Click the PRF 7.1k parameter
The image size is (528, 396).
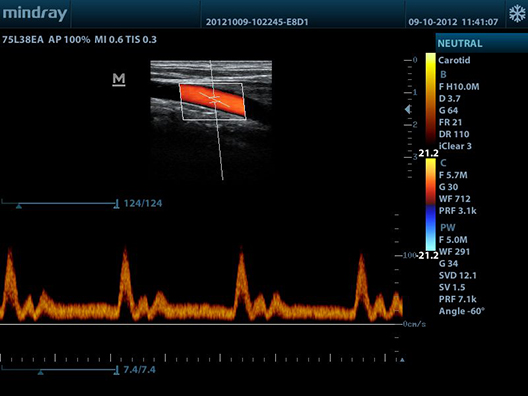tap(458, 299)
